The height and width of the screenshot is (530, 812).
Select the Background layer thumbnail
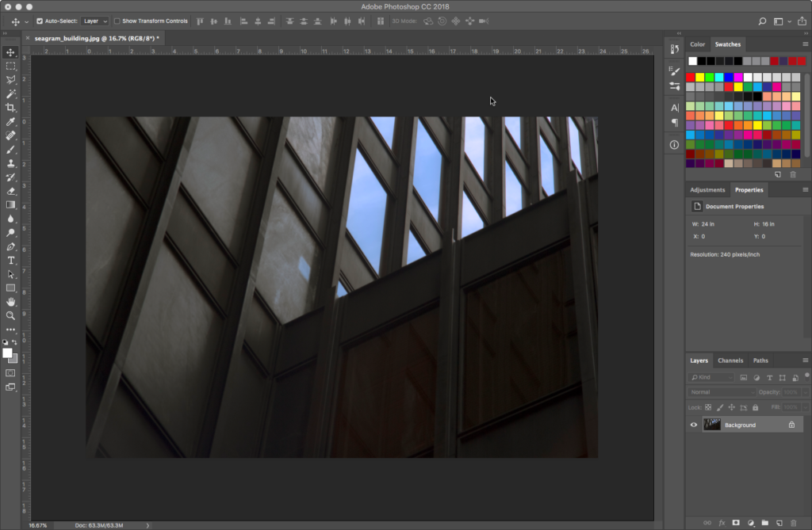711,425
